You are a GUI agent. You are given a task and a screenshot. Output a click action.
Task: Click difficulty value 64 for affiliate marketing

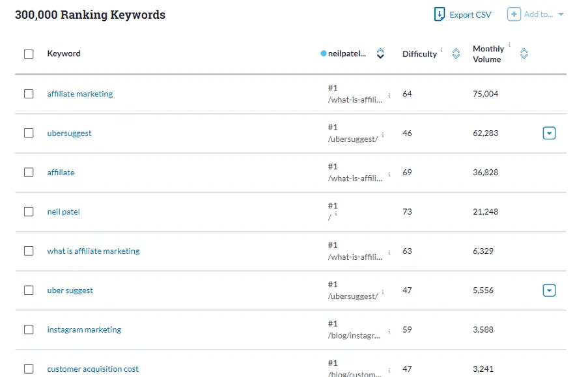click(x=407, y=94)
